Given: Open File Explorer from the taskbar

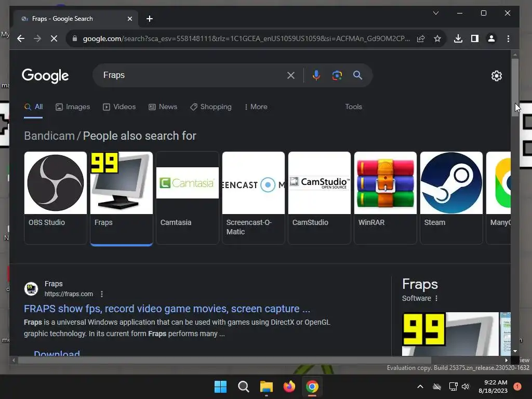Looking at the screenshot, I should [x=267, y=387].
